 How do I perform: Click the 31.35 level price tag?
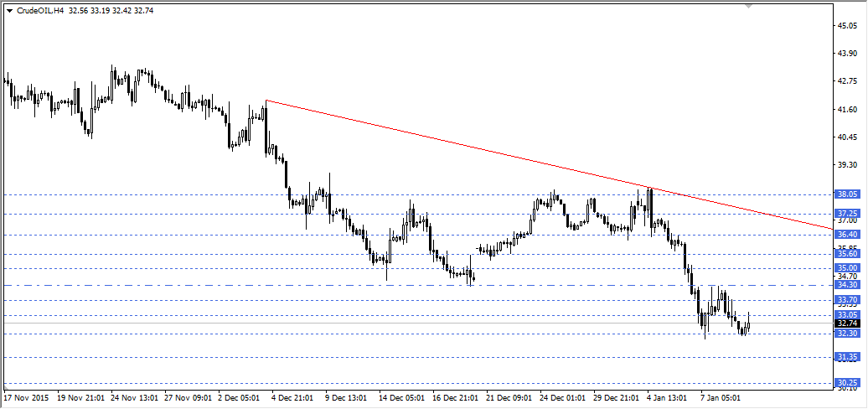(x=847, y=357)
